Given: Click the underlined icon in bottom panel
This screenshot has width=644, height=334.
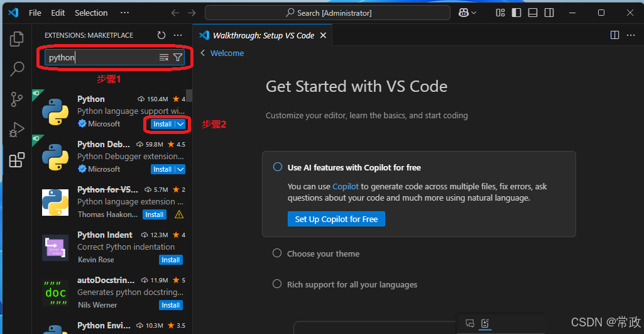Looking at the screenshot, I should [x=485, y=323].
